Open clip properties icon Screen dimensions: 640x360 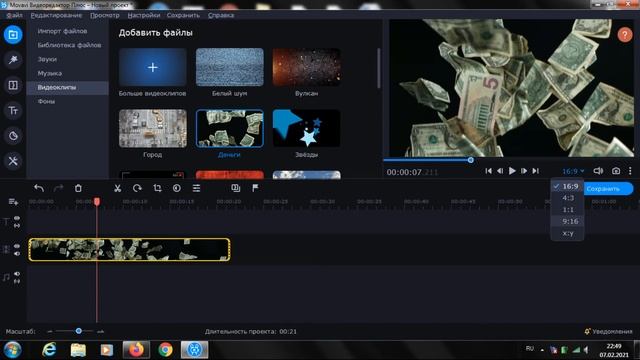coord(196,188)
